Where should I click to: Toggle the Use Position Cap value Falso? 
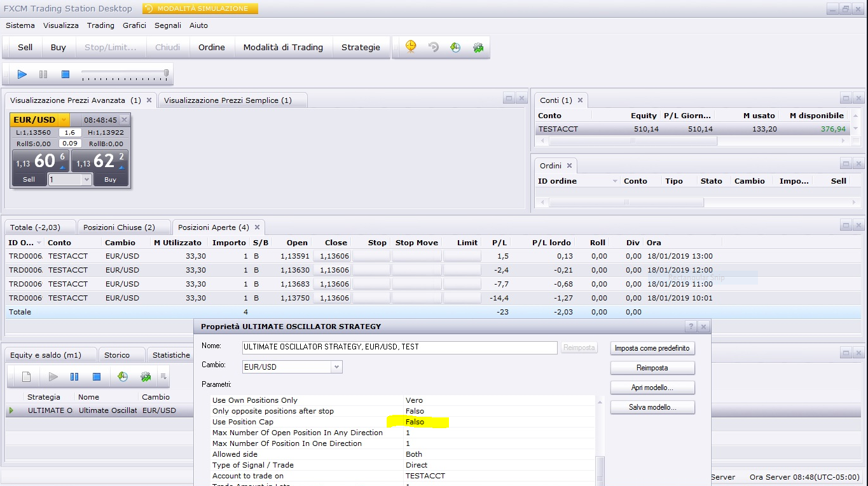click(415, 422)
